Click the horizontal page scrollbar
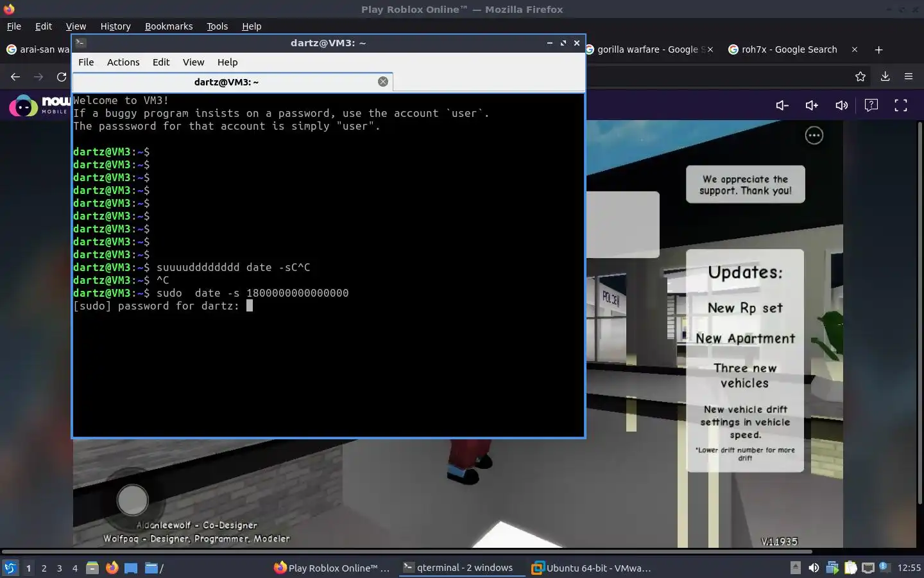The width and height of the screenshot is (924, 578). point(407,551)
